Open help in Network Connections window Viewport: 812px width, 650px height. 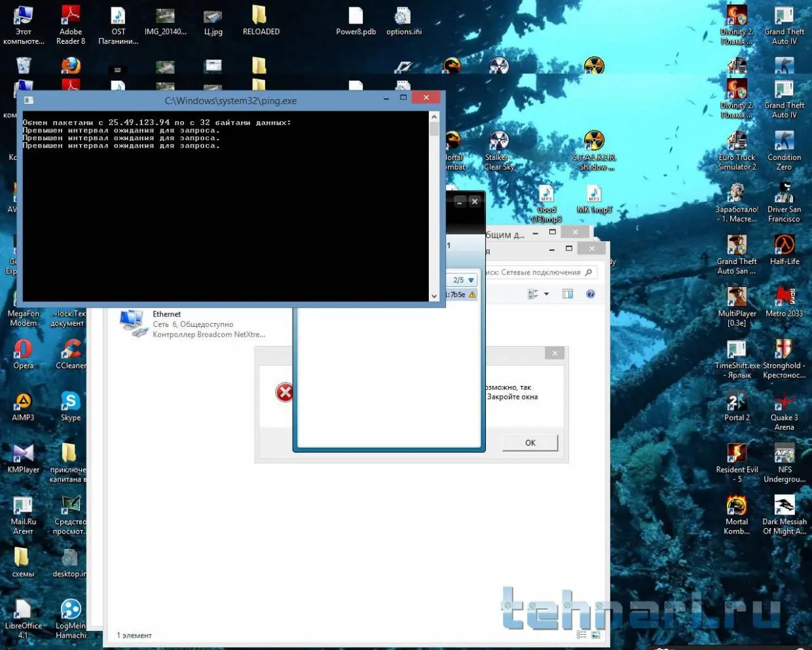[590, 294]
